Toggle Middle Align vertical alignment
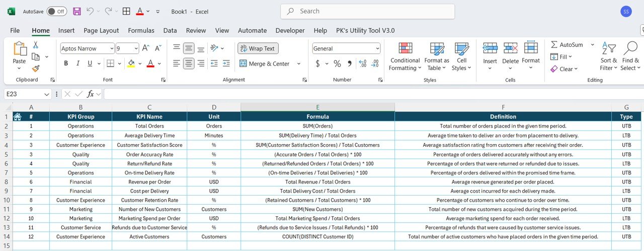 click(x=189, y=48)
